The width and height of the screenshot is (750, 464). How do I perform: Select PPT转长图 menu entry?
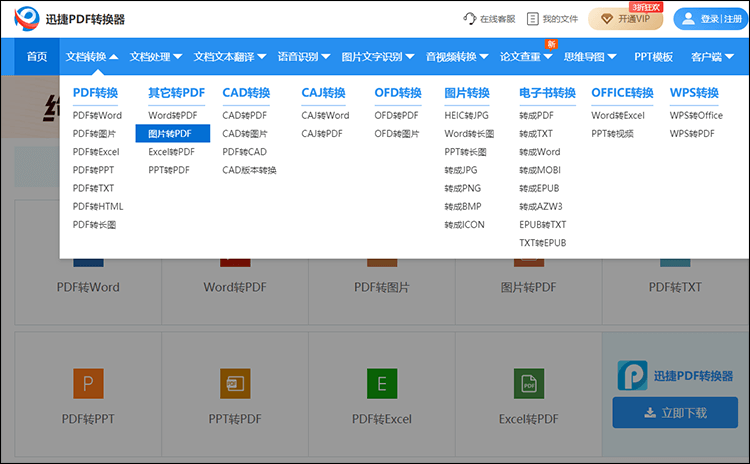465,152
